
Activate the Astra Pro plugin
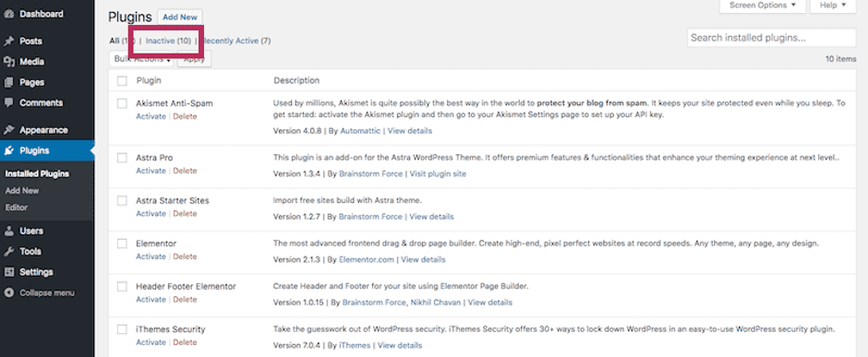coord(151,171)
